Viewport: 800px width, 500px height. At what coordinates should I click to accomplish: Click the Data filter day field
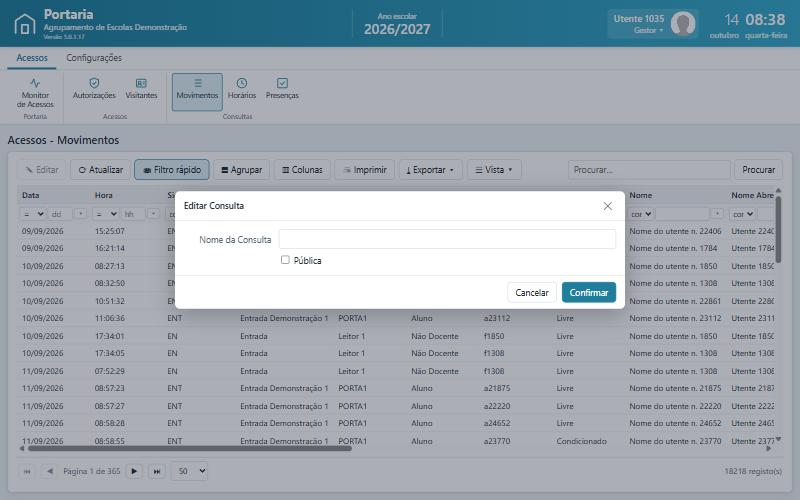[61, 214]
